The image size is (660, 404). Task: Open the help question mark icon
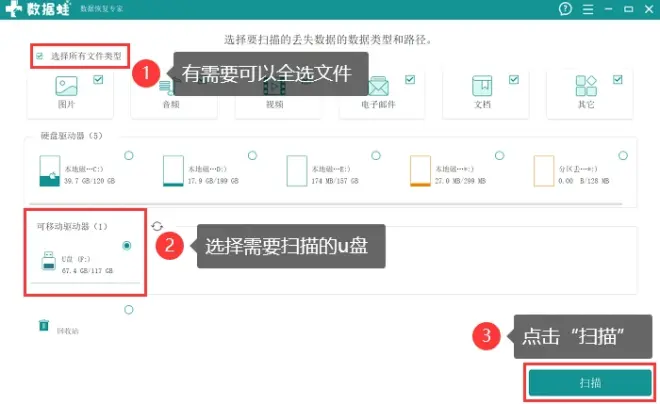[566, 9]
